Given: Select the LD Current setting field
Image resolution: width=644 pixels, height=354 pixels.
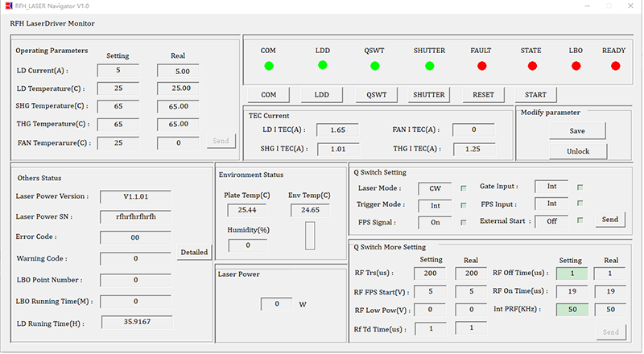Looking at the screenshot, I should pos(118,71).
